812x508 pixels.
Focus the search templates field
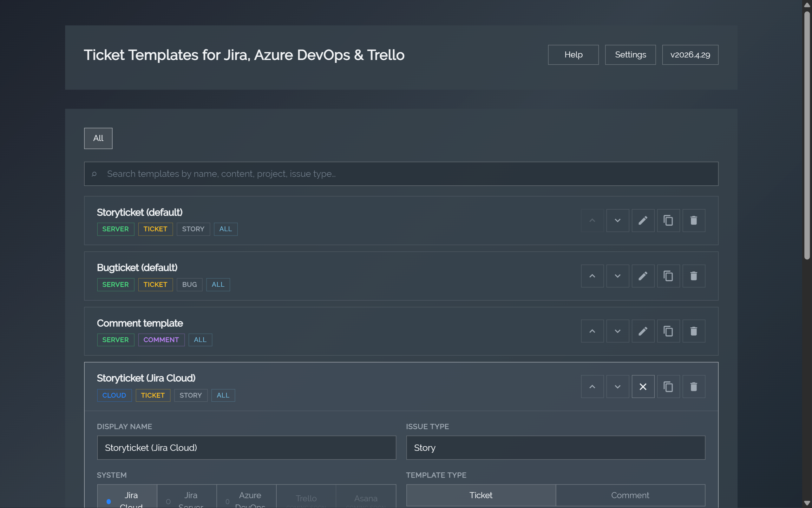(x=401, y=174)
